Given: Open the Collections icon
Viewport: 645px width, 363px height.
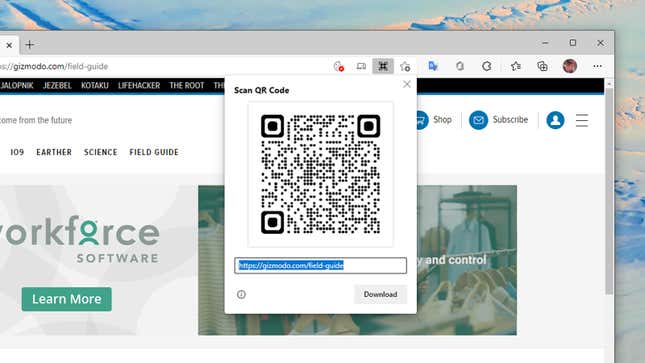Looking at the screenshot, I should pos(543,66).
